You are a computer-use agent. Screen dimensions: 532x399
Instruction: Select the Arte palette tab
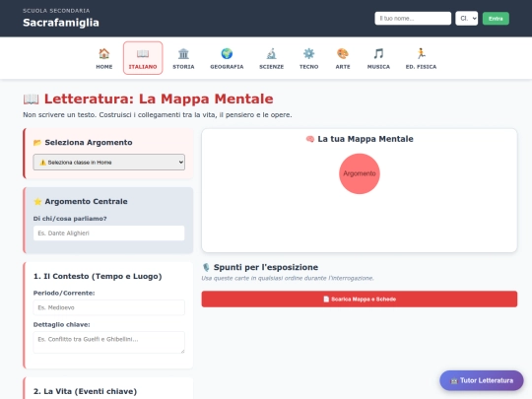point(343,58)
